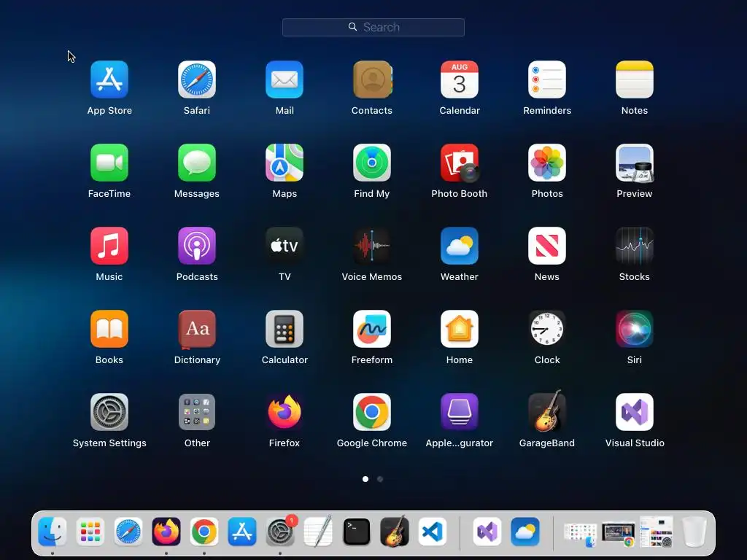Open Siri
The height and width of the screenshot is (560, 747).
pyautogui.click(x=635, y=329)
